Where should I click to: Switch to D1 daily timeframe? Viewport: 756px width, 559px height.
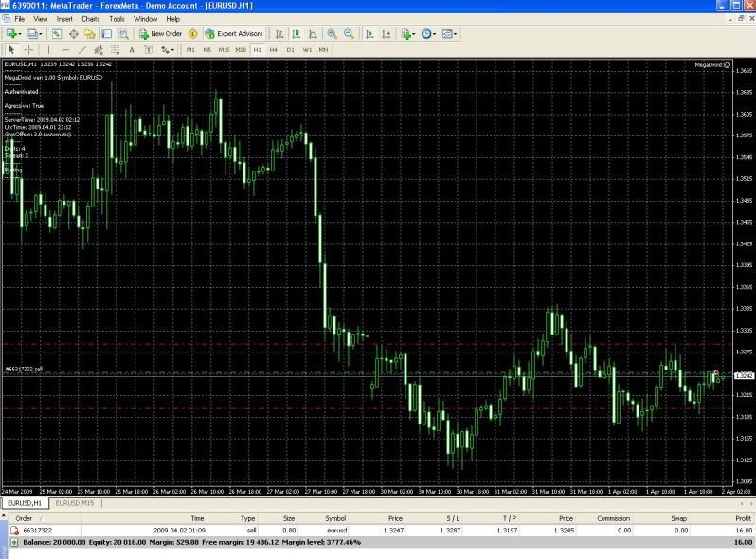coord(290,49)
